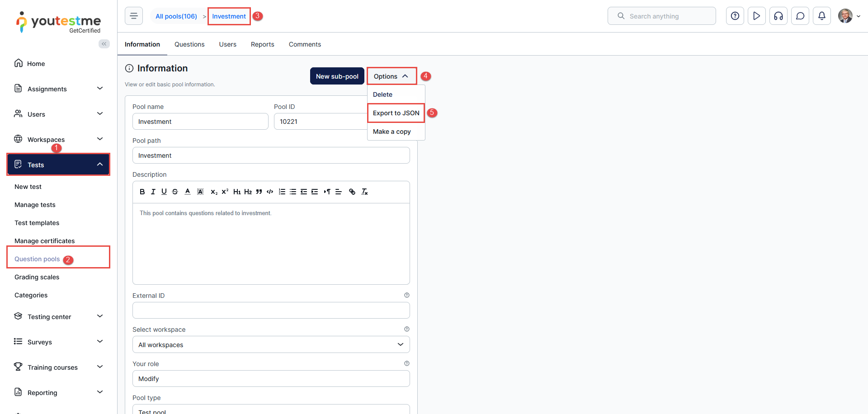Open All pools(106) breadcrumb link
This screenshot has width=868, height=414.
[176, 16]
